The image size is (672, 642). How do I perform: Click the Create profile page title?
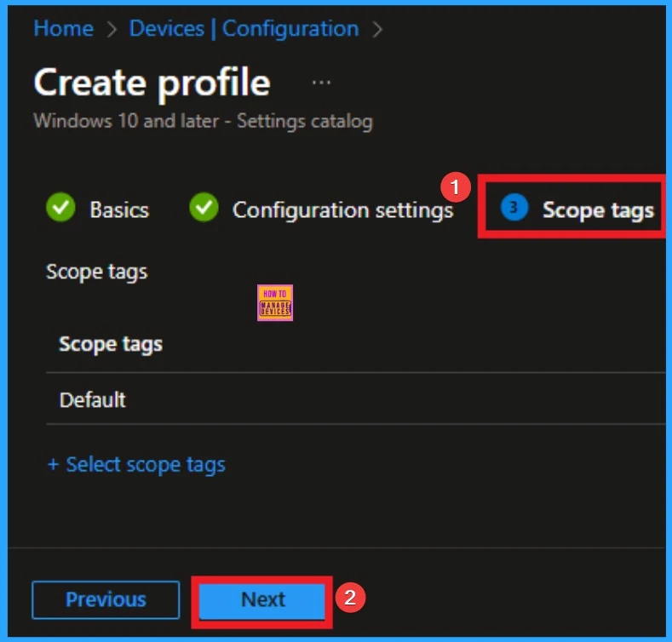click(152, 83)
